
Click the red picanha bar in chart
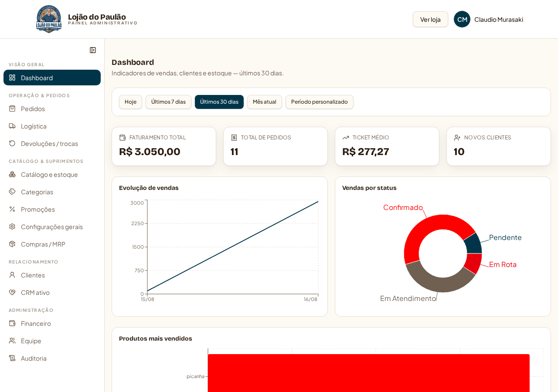click(369, 373)
